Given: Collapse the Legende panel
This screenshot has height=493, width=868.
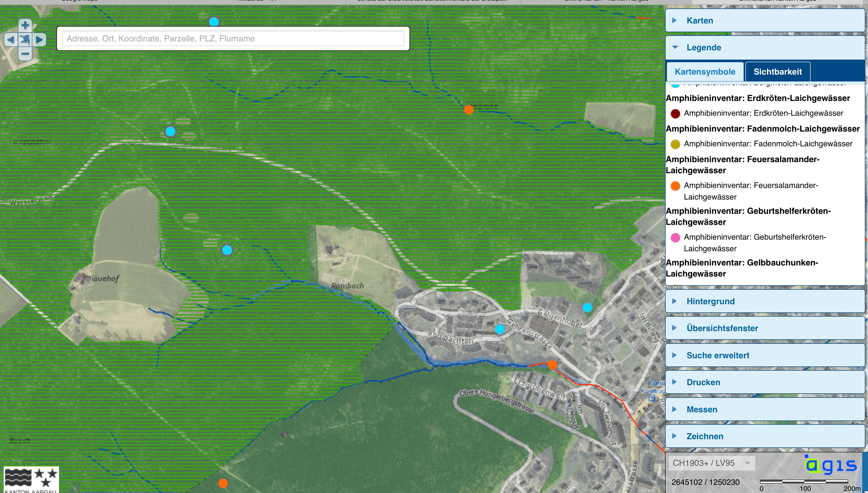Looking at the screenshot, I should coord(704,48).
